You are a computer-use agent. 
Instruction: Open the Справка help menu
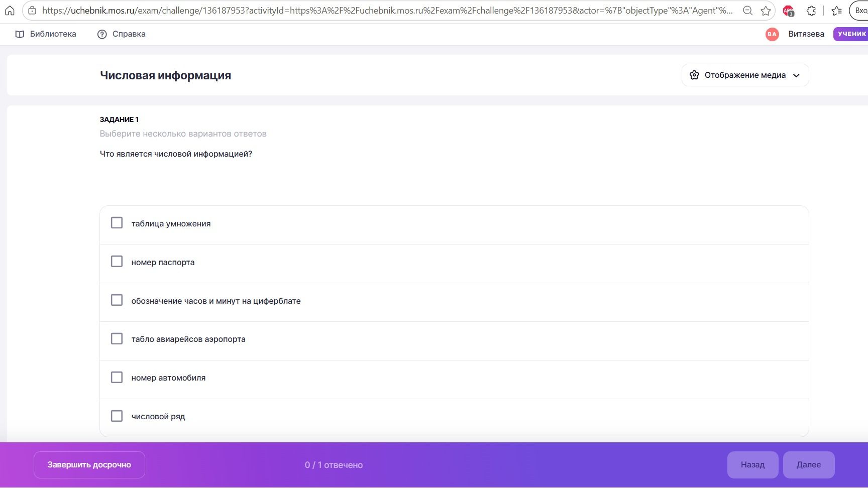click(x=122, y=34)
